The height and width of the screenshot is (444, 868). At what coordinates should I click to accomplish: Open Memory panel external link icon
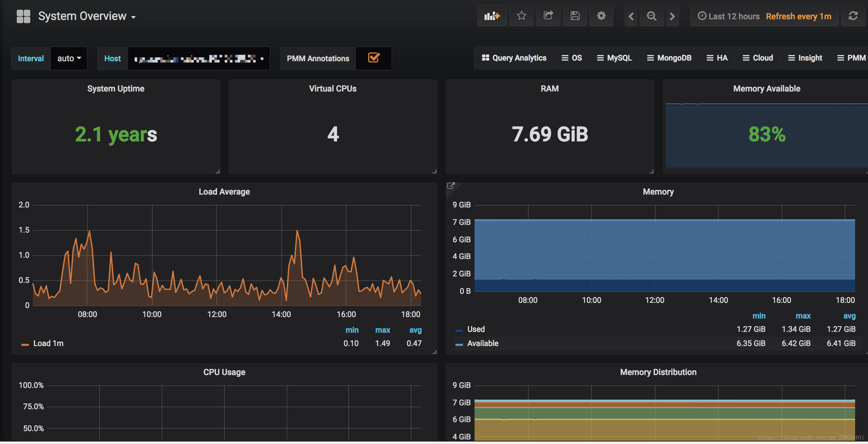pos(450,186)
